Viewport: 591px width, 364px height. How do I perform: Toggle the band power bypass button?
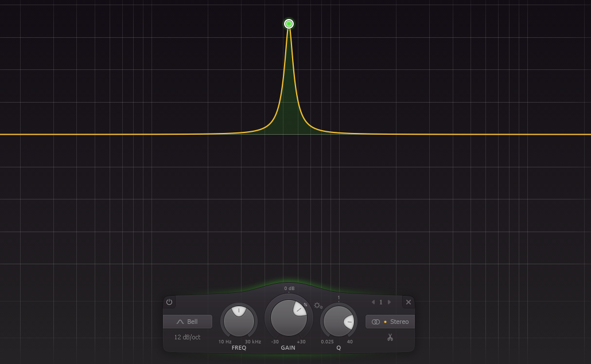(169, 302)
